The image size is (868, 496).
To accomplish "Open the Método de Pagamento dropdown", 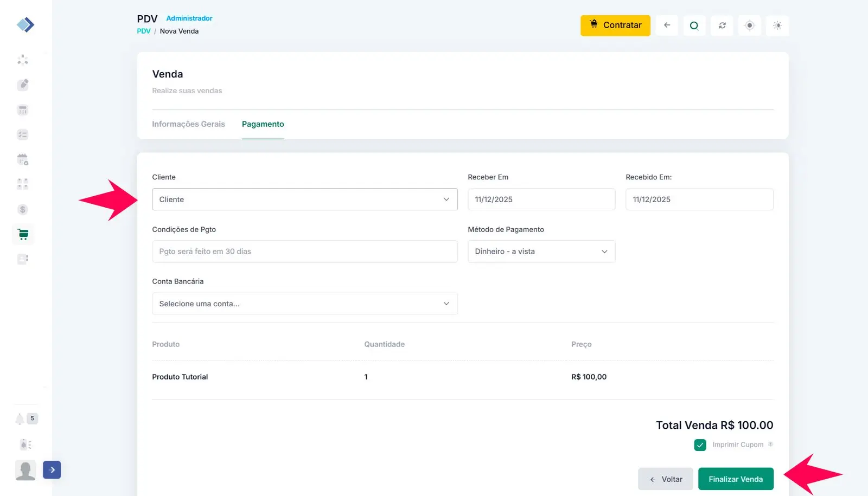I will (x=541, y=252).
